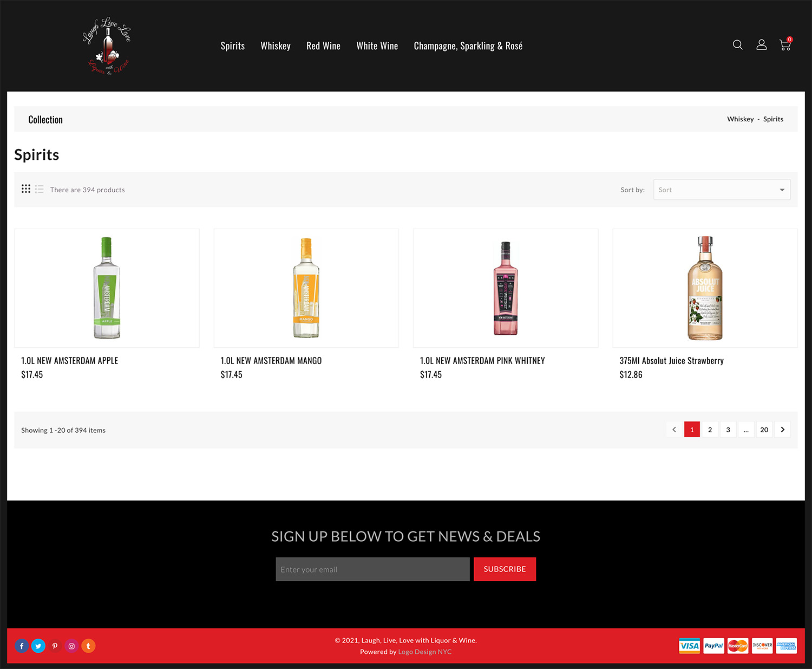Screen dimensions: 812x669
Task: Go to next page with right chevron
Action: click(x=782, y=430)
